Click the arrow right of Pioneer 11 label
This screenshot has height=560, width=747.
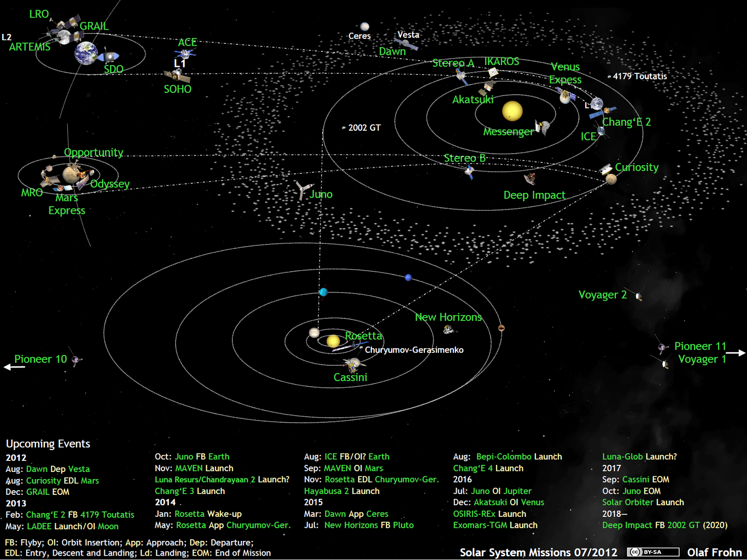coord(736,353)
